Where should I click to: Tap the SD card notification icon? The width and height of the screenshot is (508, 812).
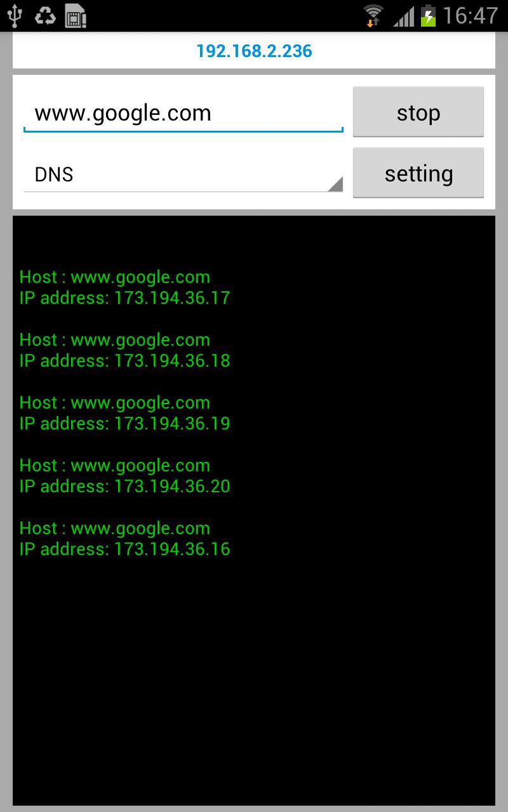click(x=76, y=16)
